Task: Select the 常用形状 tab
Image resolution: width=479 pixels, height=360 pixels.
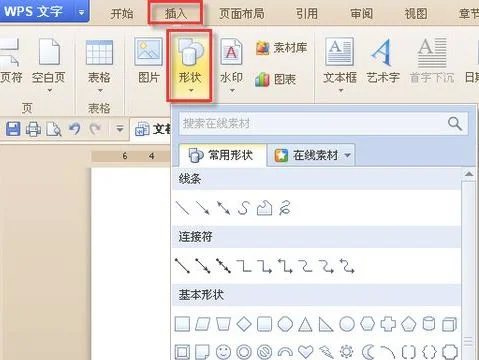Action: tap(222, 155)
